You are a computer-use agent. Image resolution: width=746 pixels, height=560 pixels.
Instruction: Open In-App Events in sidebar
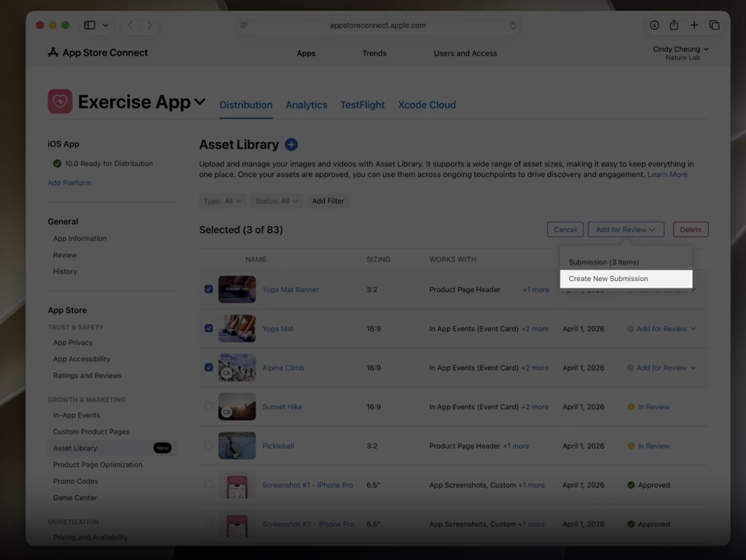pyautogui.click(x=76, y=415)
